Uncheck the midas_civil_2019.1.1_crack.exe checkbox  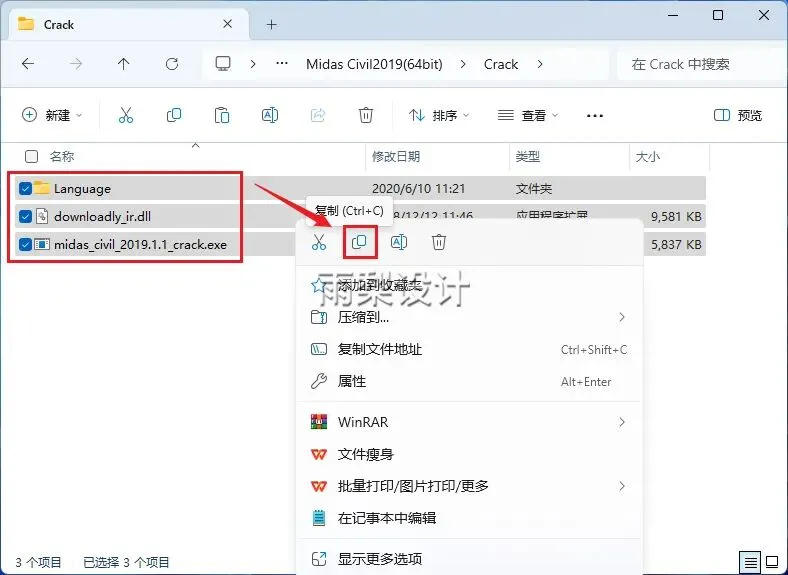click(25, 245)
